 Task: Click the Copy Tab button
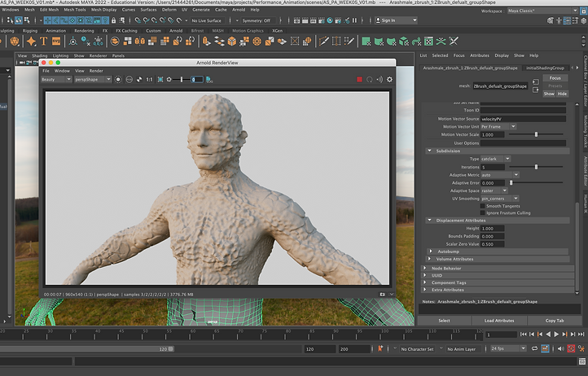tap(555, 321)
